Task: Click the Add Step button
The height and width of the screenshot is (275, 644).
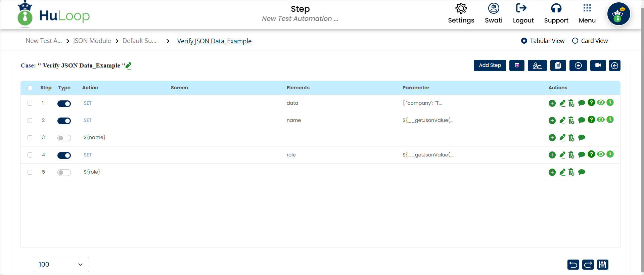Action: pos(490,65)
